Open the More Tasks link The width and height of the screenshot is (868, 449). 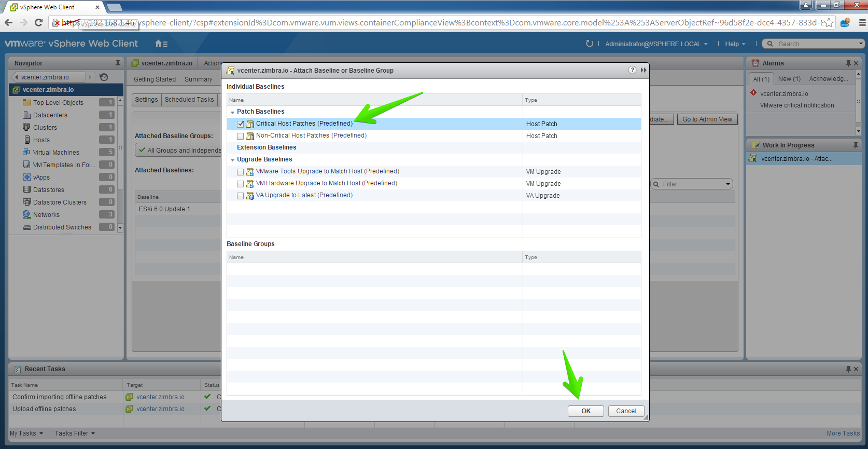(843, 433)
